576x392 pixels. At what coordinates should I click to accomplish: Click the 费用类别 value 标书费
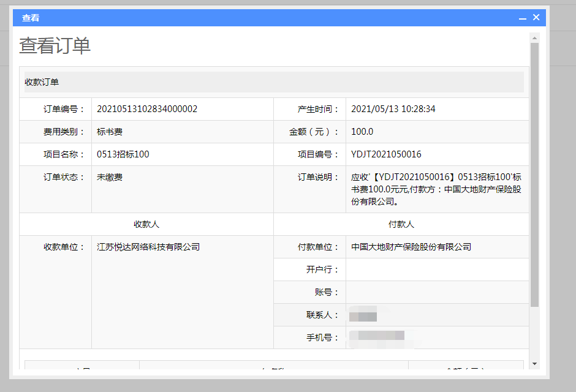pos(110,132)
